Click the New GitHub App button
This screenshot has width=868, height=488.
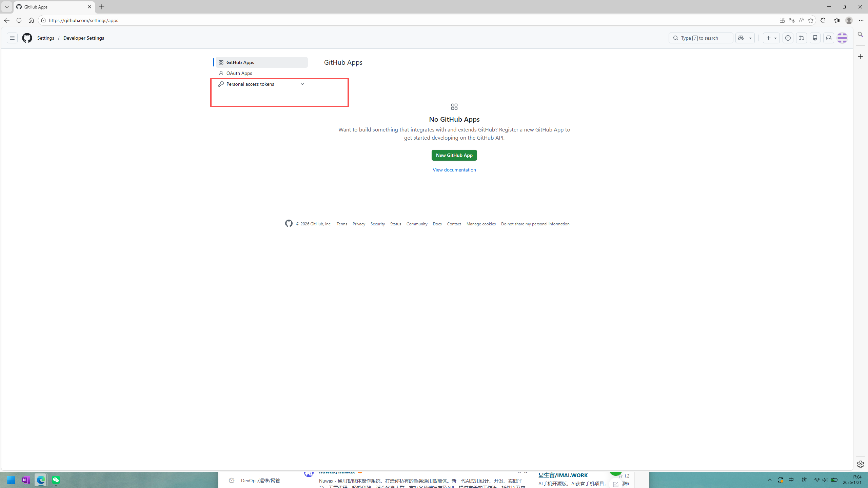coord(454,155)
